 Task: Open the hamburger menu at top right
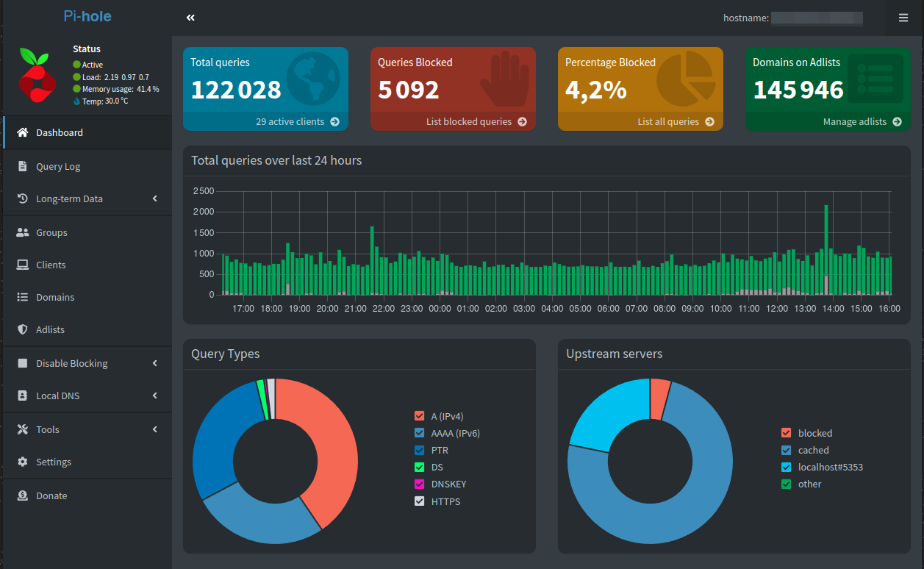[x=903, y=18]
